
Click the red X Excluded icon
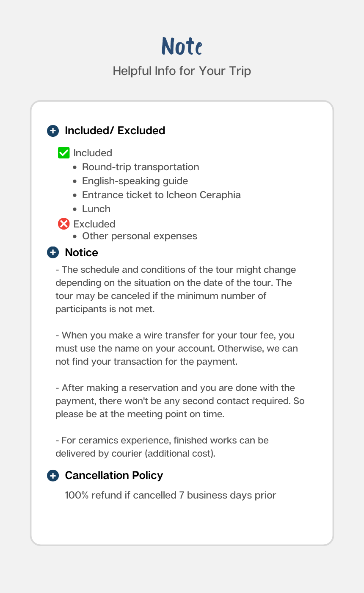pyautogui.click(x=63, y=224)
